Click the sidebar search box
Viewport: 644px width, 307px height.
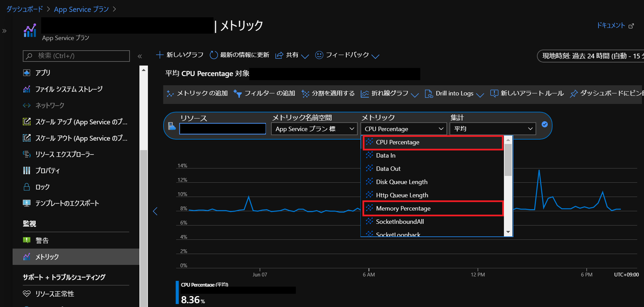click(x=76, y=56)
